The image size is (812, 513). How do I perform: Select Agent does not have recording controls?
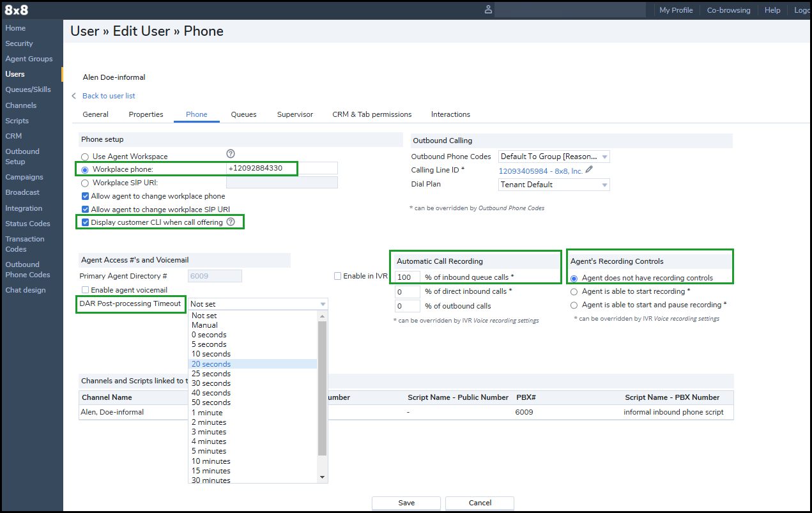click(574, 279)
